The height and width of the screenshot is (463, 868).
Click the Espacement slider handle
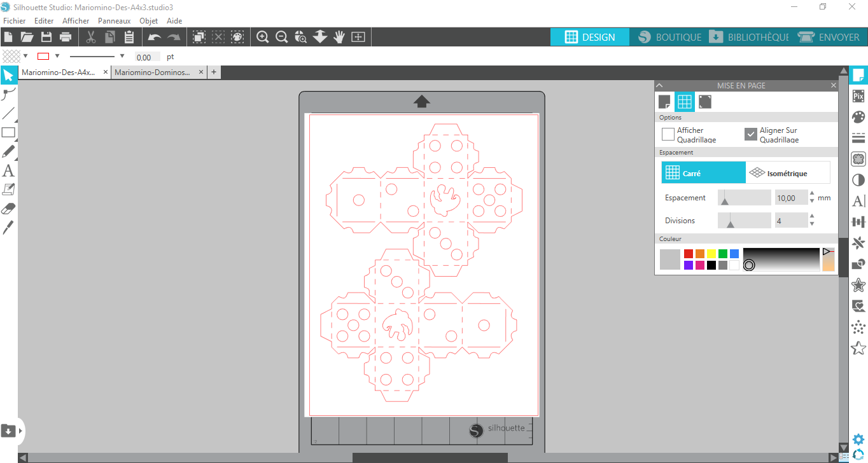[x=724, y=201]
